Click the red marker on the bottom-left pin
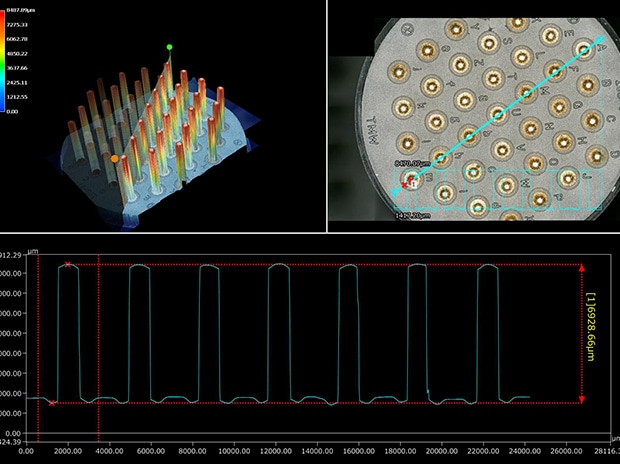Viewport: 620px width, 464px height. coord(411,183)
